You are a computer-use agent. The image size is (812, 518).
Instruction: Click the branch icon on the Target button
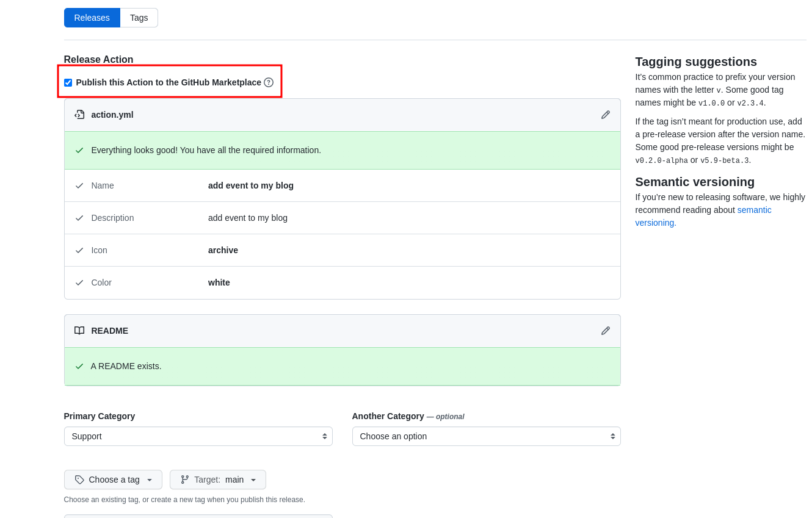click(x=185, y=480)
